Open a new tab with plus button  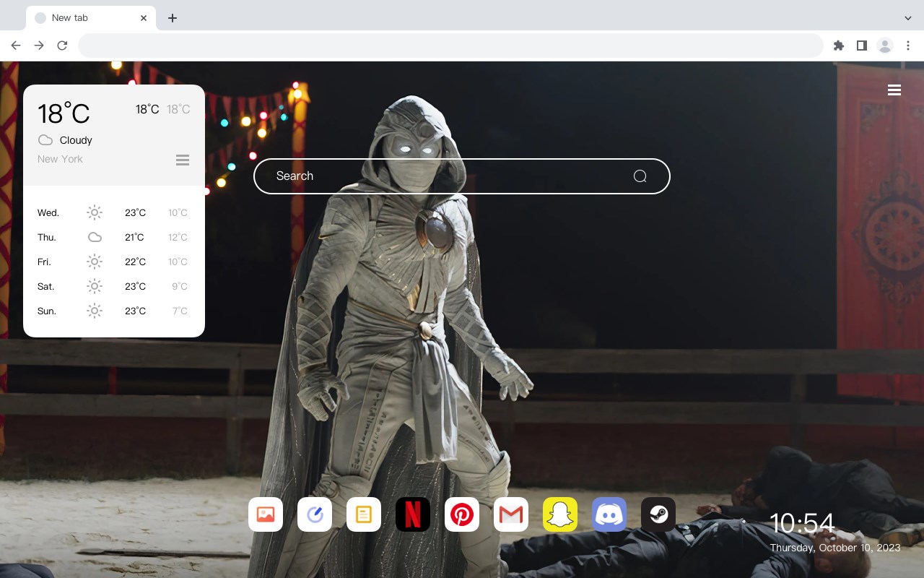172,18
